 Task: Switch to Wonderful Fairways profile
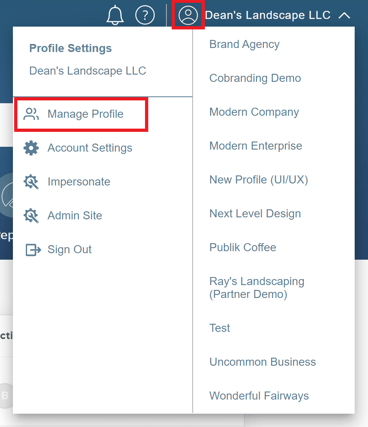click(259, 396)
